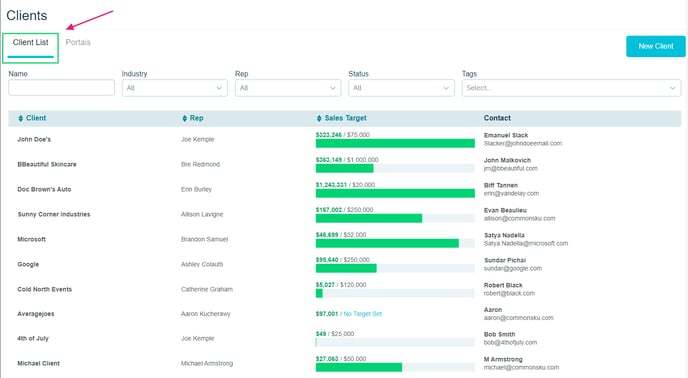Viewport: 688px width, 378px height.
Task: Click Cold North Events sales progress bar
Action: click(x=395, y=293)
